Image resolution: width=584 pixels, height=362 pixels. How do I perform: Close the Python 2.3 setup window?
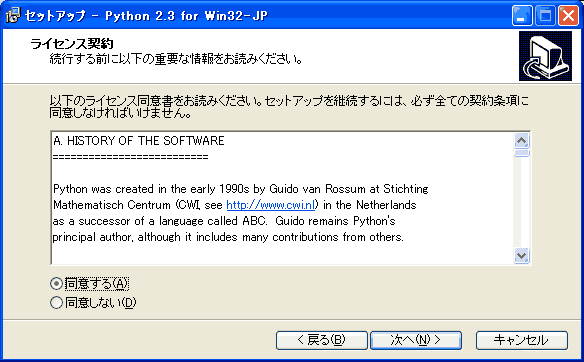click(x=568, y=16)
